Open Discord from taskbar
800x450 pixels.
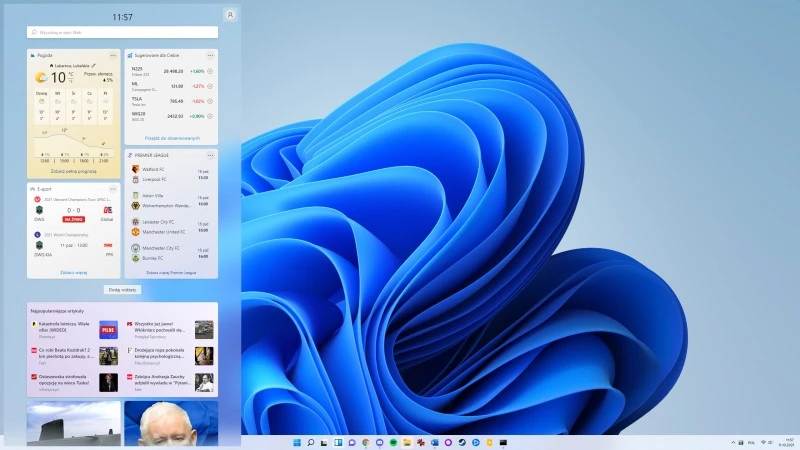click(x=379, y=442)
